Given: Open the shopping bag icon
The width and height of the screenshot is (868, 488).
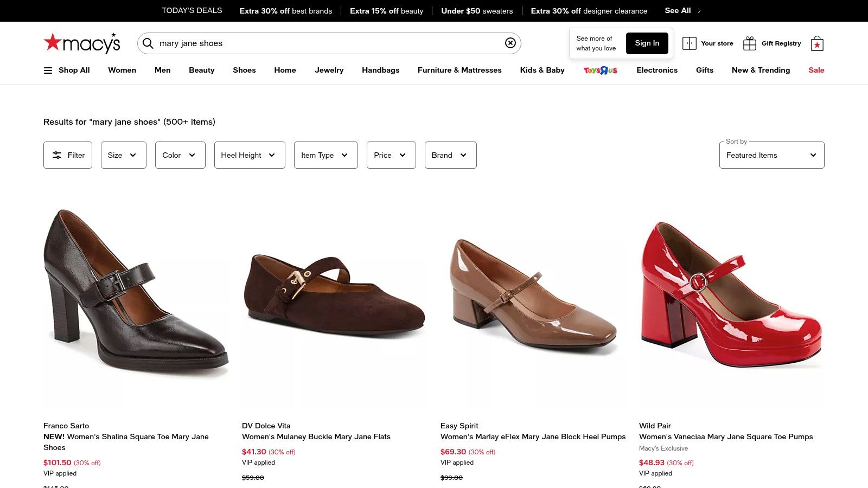Looking at the screenshot, I should [x=817, y=44].
